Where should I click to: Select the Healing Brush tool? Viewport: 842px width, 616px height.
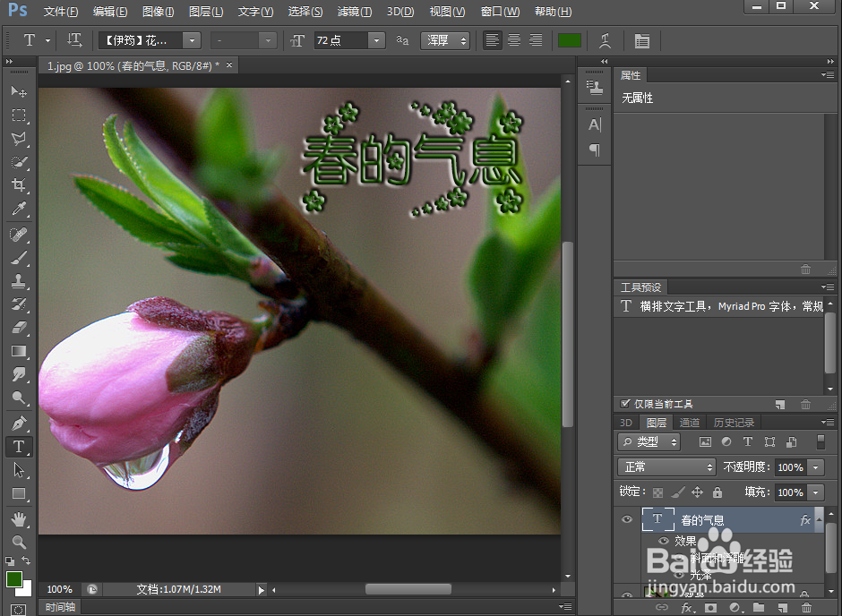(x=19, y=235)
